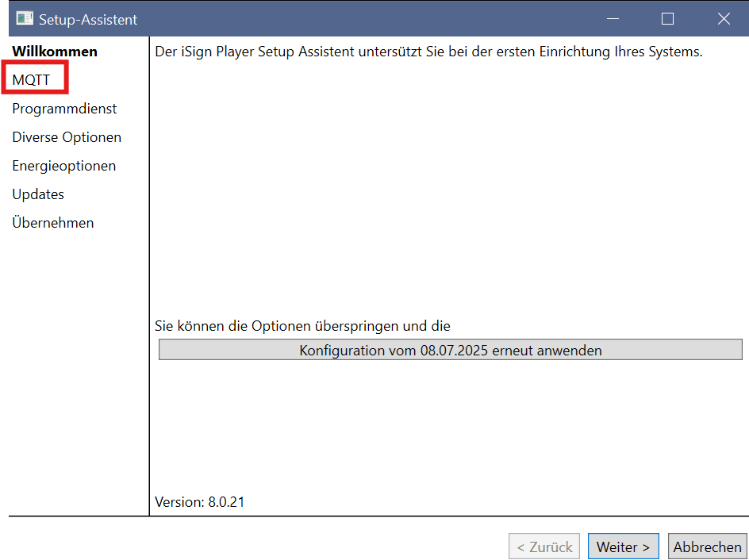Jump to the Übernehmen step
Viewport: 749px width, 560px height.
click(x=53, y=222)
